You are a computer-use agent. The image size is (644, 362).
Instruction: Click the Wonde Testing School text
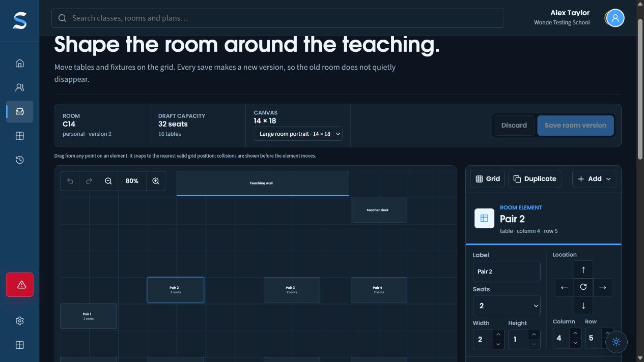pyautogui.click(x=562, y=22)
